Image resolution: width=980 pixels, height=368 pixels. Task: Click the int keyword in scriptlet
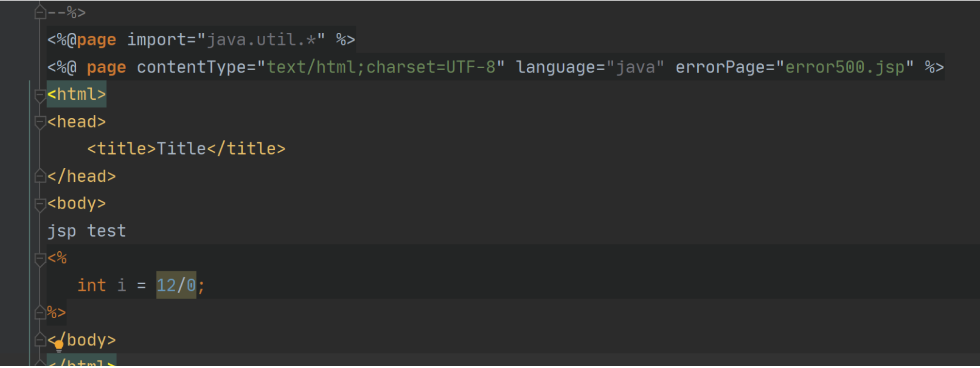[x=91, y=285]
